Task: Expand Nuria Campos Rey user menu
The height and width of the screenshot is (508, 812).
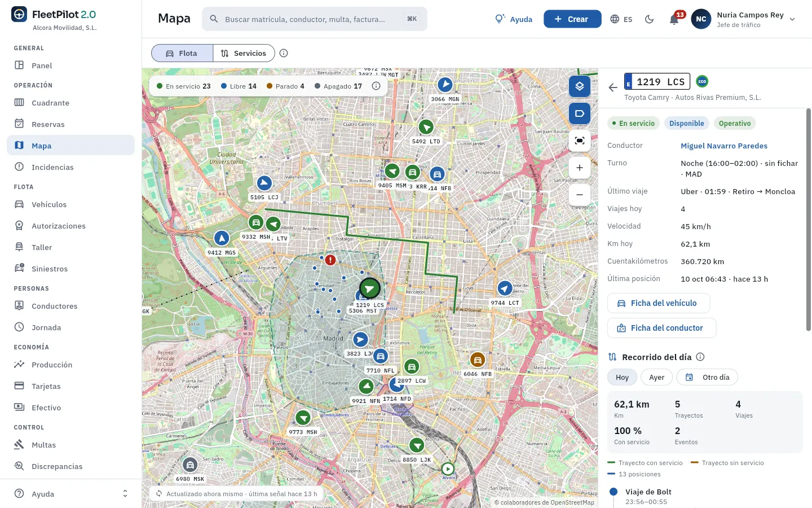Action: (744, 19)
